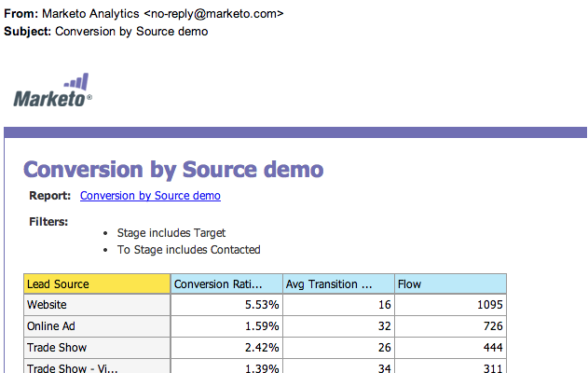Click the Trade Show avg transition value 26

(x=338, y=348)
